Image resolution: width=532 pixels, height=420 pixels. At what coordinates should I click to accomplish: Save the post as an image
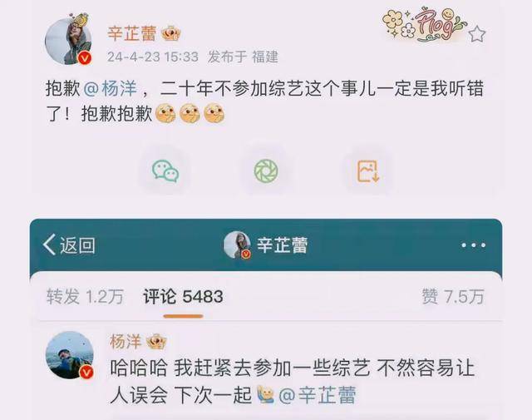point(367,170)
